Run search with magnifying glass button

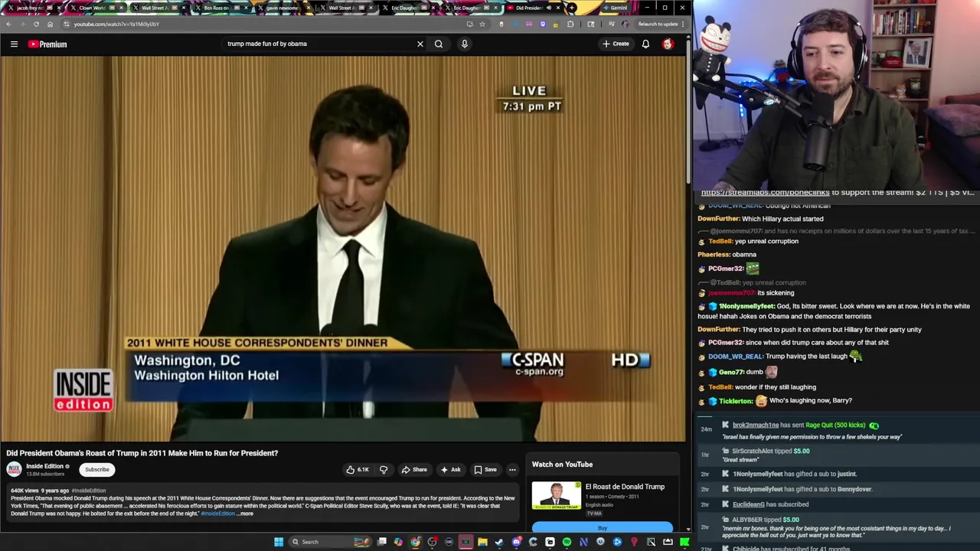point(439,44)
